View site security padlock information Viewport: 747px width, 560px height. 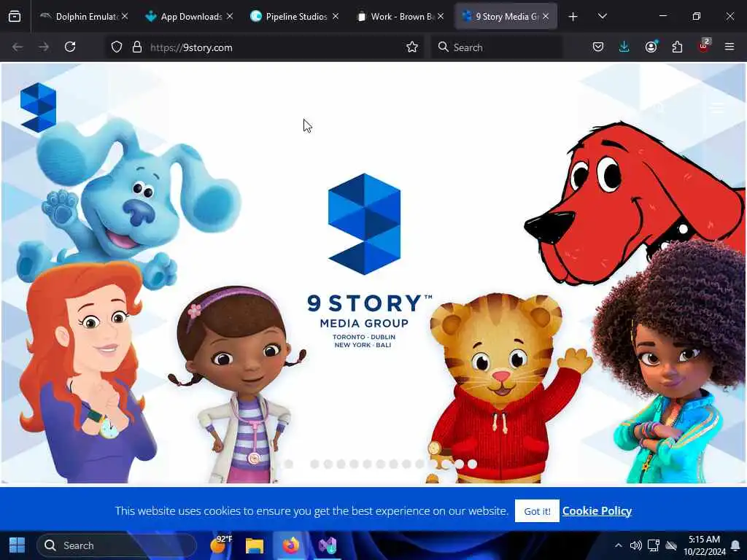[x=137, y=47]
